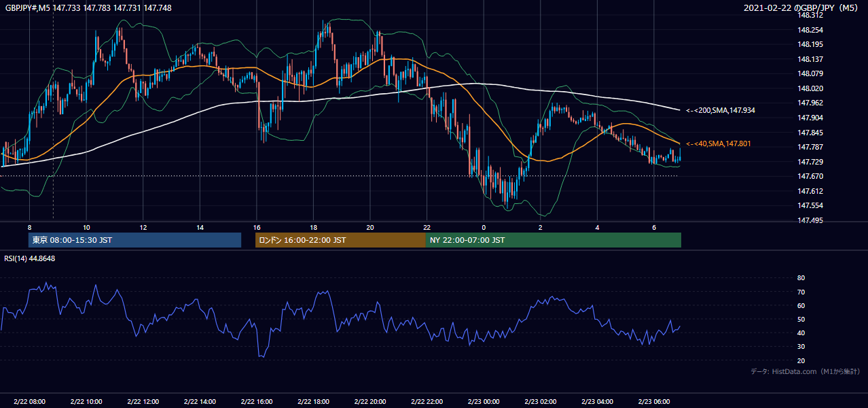Click price axis label 147.962
868x408 pixels.
pos(810,103)
